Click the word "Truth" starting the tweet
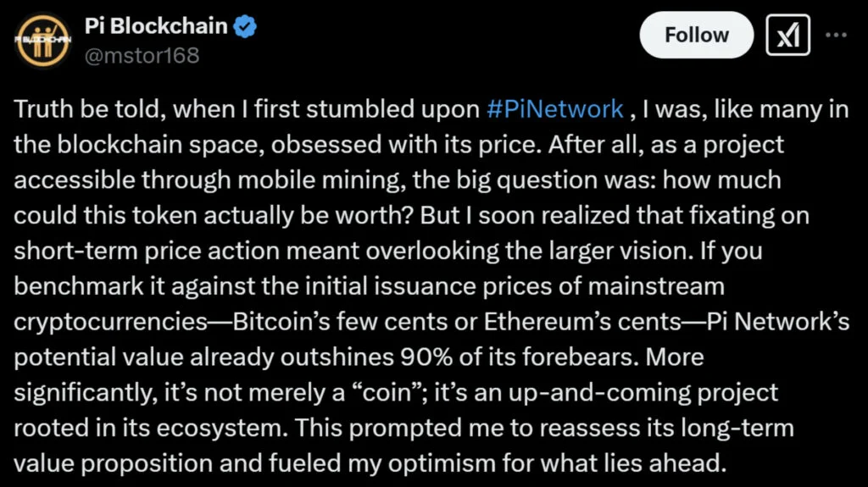 (40, 109)
